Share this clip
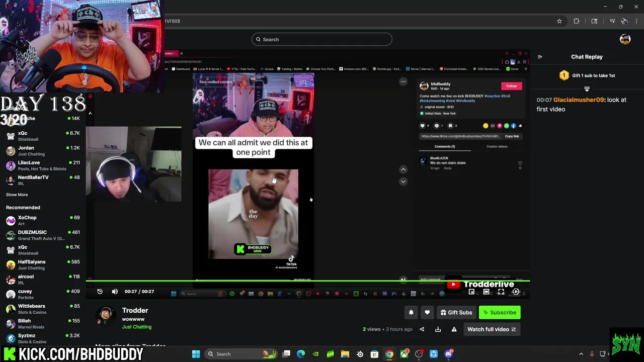Screen dimensions: 644x362 [422, 329]
